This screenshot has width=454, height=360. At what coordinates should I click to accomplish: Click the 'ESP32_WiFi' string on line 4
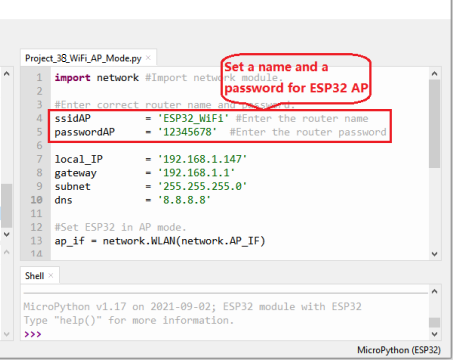pyautogui.click(x=193, y=118)
